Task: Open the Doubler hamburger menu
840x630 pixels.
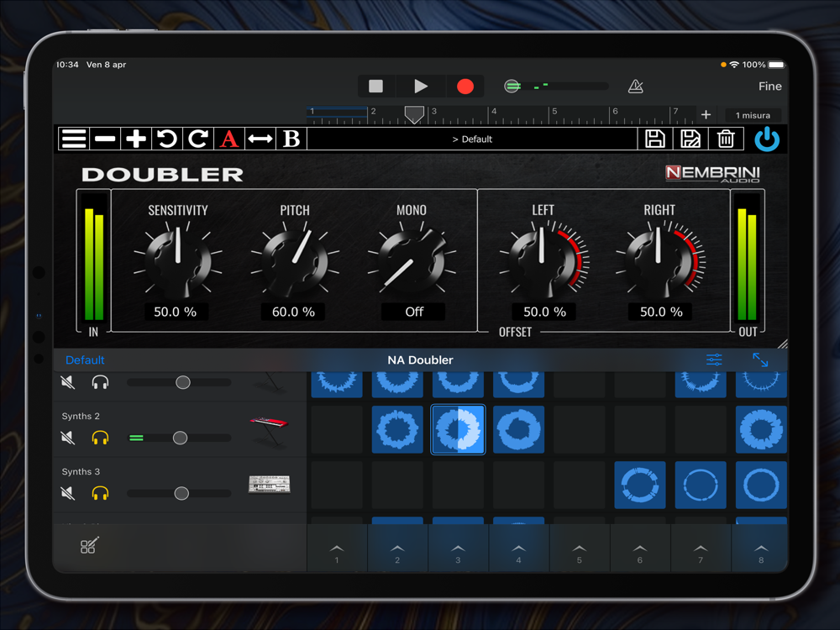Action: (74, 139)
